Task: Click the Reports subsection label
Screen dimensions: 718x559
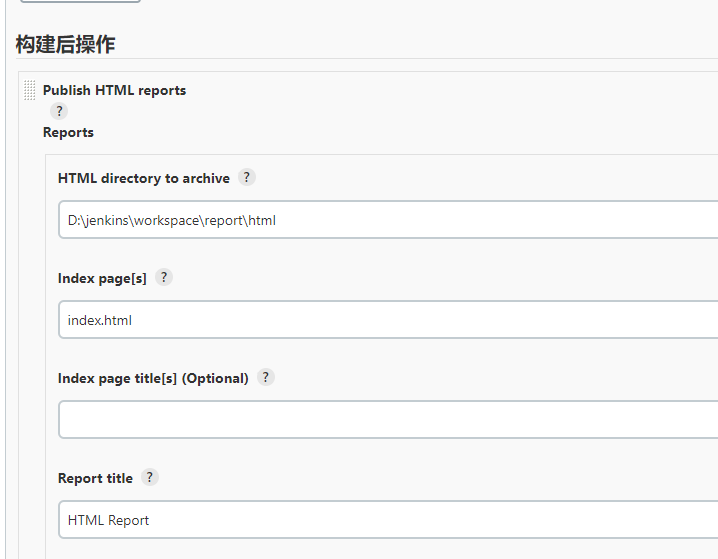Action: coord(68,132)
